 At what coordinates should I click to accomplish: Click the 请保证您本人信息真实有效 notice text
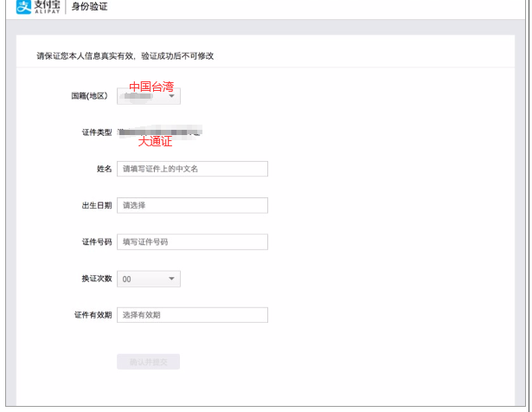tap(125, 56)
